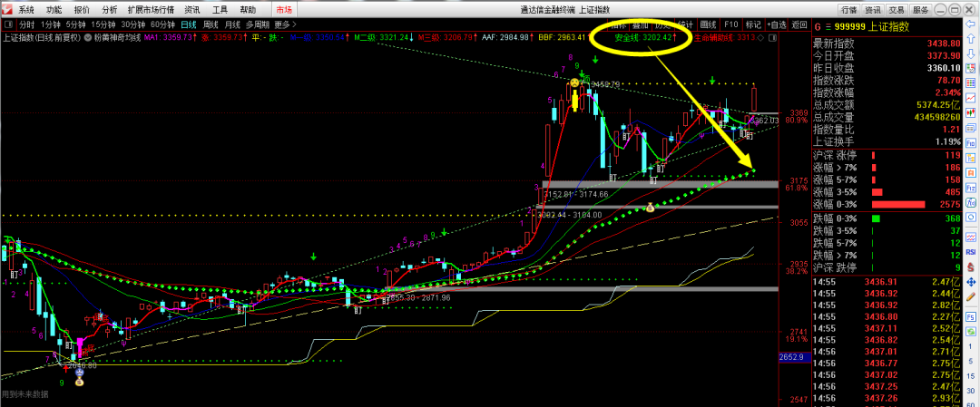The height and width of the screenshot is (407, 980).
Task: Click the money bag marker on the chart
Action: [650, 208]
